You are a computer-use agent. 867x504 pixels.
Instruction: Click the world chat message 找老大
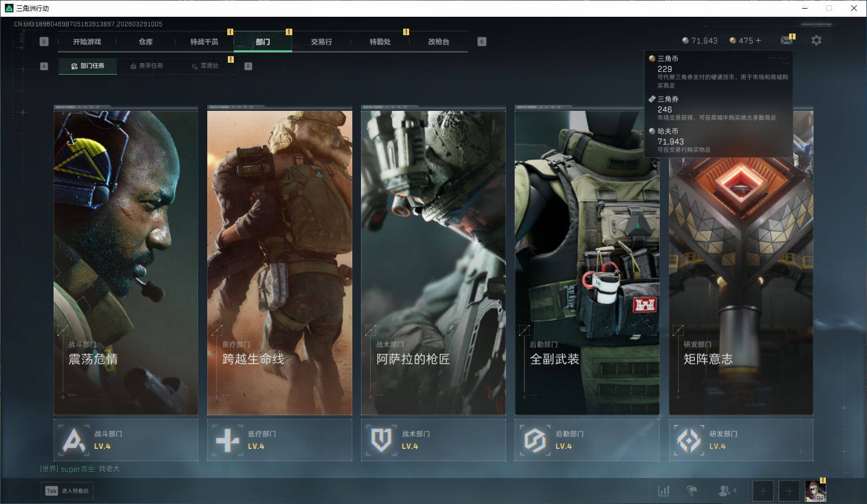pyautogui.click(x=109, y=469)
